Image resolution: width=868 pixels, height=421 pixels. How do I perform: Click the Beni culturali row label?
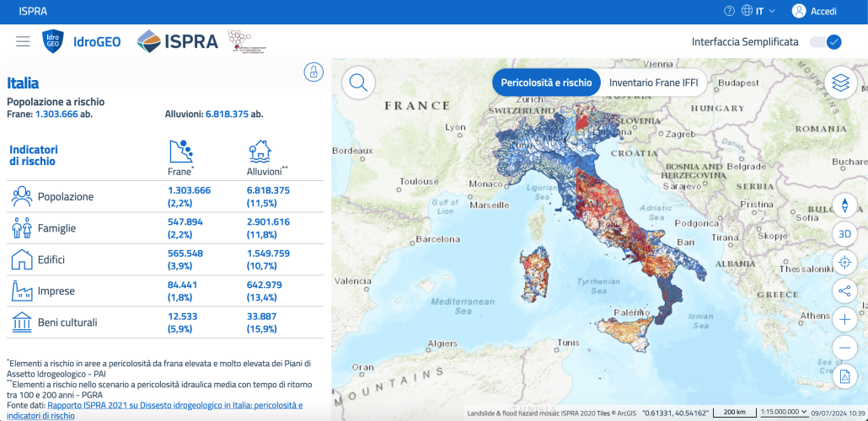[67, 322]
